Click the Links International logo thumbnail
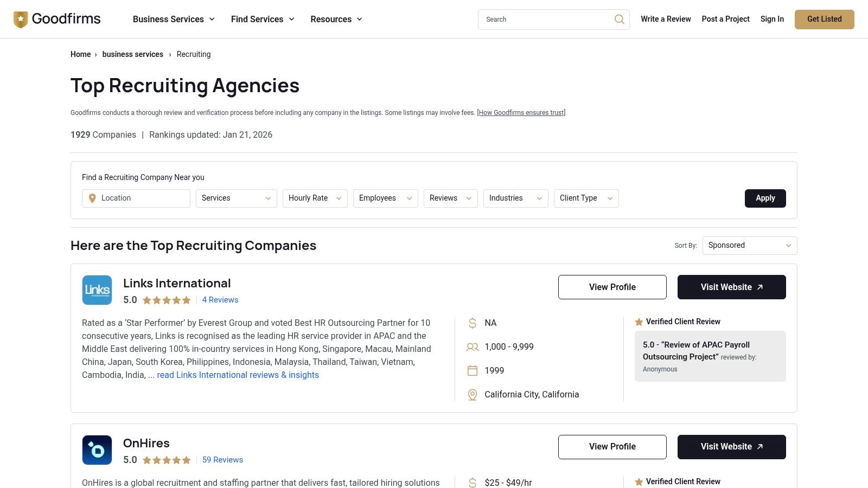The image size is (868, 488). pyautogui.click(x=97, y=290)
